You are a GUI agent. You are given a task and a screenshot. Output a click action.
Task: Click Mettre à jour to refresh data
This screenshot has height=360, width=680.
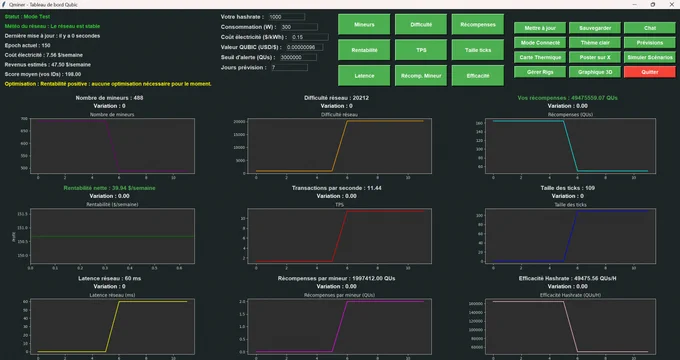pyautogui.click(x=540, y=28)
